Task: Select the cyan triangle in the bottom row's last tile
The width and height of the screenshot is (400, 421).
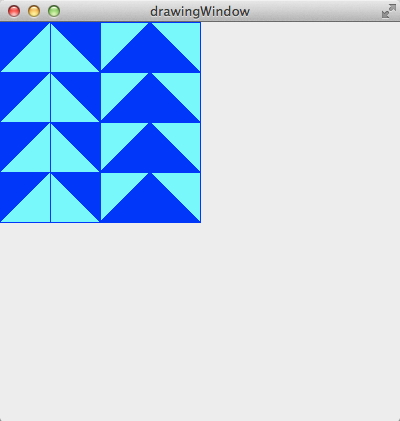Action: pos(183,188)
